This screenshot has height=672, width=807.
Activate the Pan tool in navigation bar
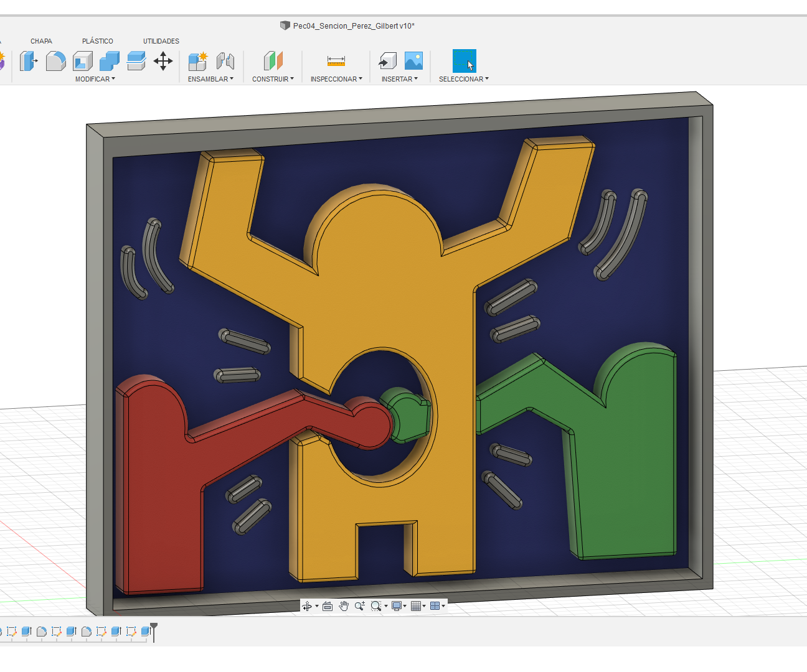point(344,605)
